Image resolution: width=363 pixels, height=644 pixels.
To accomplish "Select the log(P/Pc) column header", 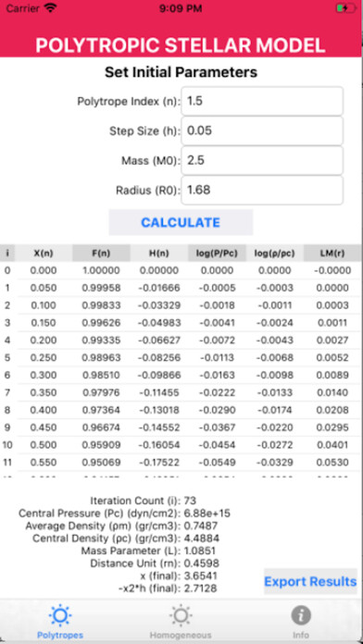I will [217, 254].
